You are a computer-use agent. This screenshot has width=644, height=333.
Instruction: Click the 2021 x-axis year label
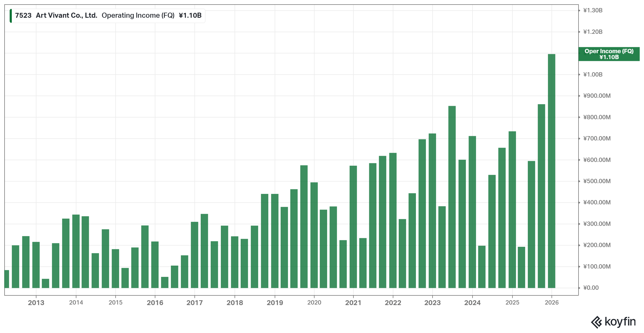coord(353,303)
